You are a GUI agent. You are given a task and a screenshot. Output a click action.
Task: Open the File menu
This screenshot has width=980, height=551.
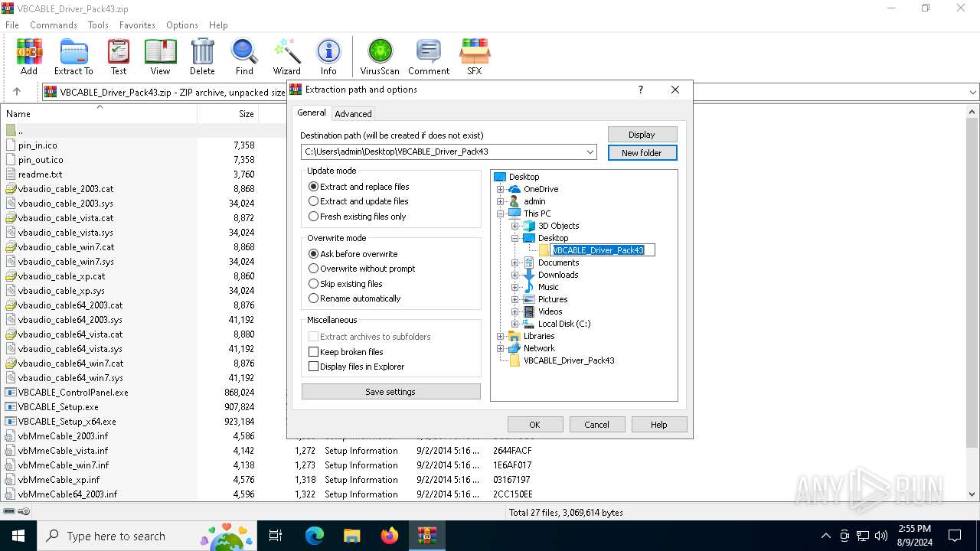click(12, 25)
